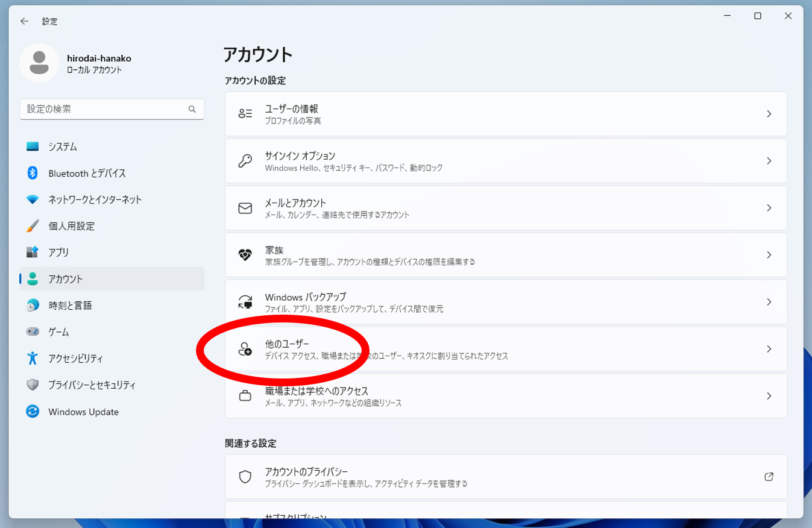Click the システム monitor icon
The width and height of the screenshot is (812, 528).
coord(33,146)
